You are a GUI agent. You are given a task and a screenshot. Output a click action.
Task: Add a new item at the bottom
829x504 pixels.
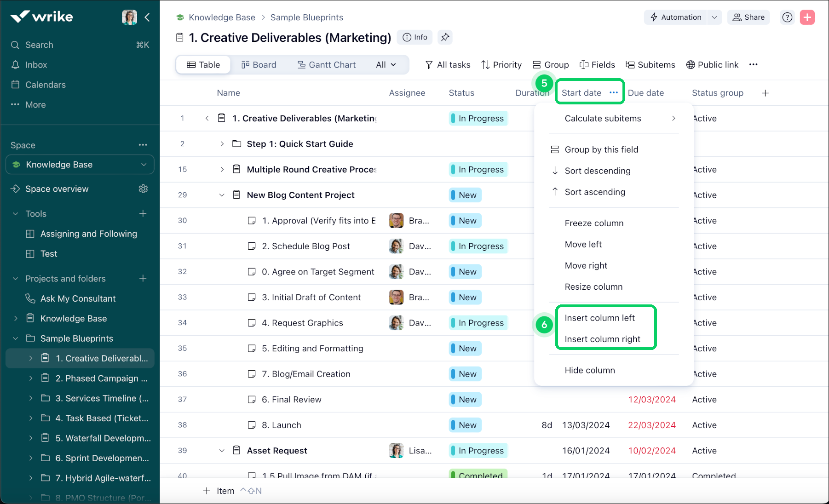(219, 491)
